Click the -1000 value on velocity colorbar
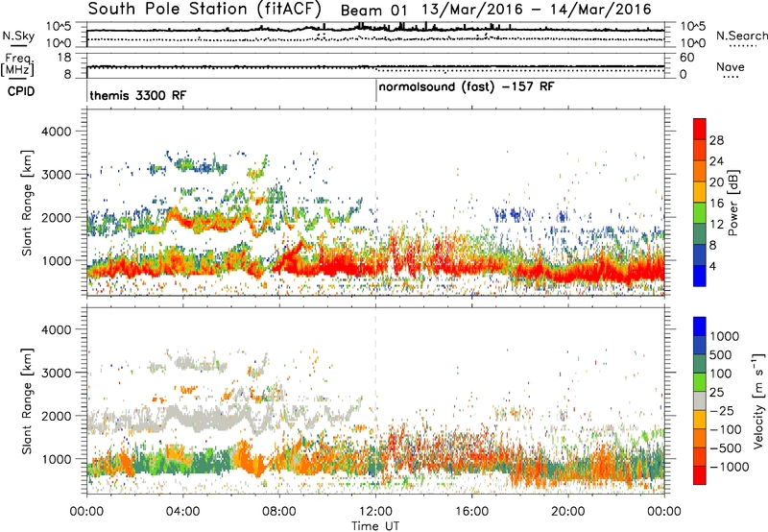The width and height of the screenshot is (768, 532). [730, 467]
